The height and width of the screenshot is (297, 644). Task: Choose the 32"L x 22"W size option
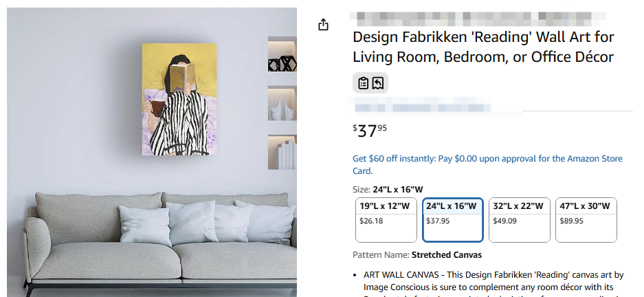519,220
